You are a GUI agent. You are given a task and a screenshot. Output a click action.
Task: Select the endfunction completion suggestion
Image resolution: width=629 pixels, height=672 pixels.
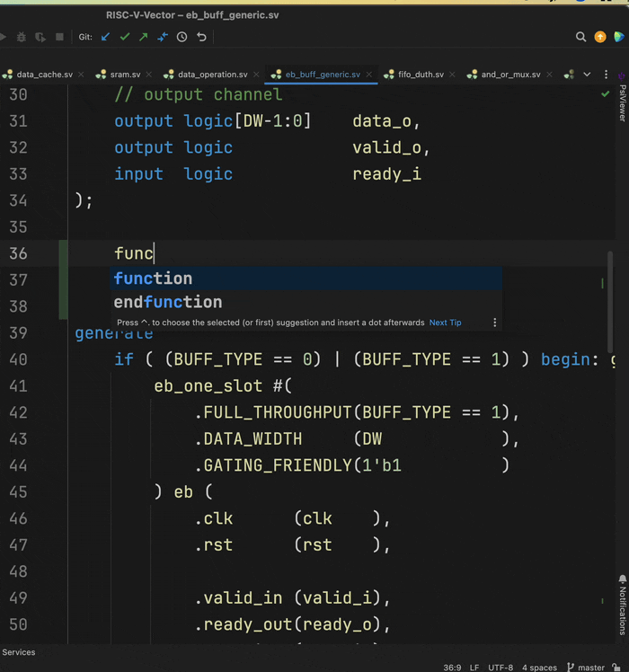pos(168,302)
